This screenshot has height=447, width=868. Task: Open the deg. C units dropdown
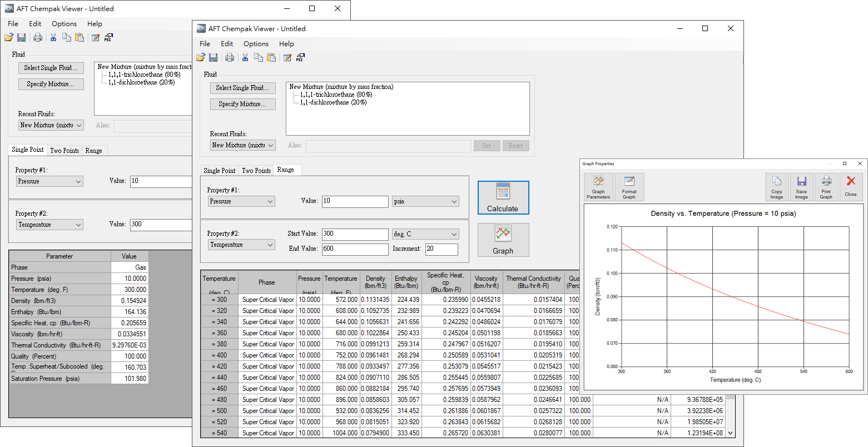tap(426, 234)
